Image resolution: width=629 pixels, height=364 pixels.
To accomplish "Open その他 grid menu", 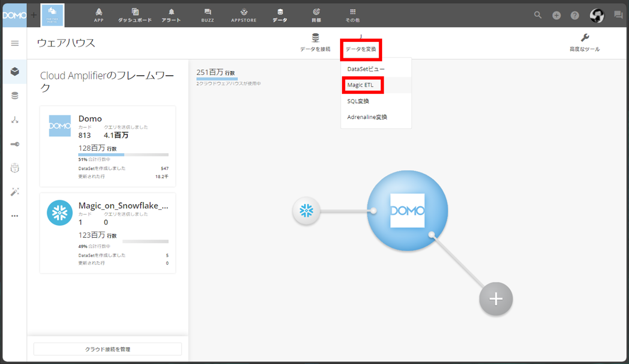I will [353, 15].
